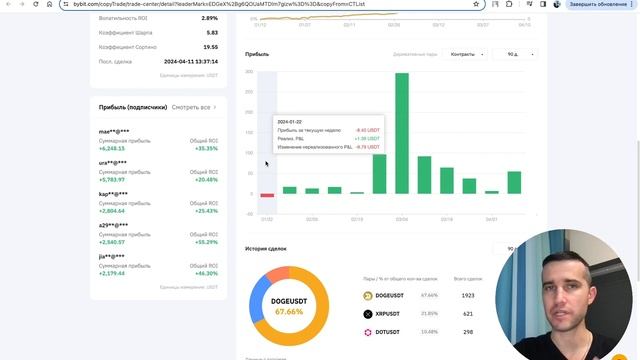The height and width of the screenshot is (360, 640).
Task: Click the Завершить обновление button
Action: 598,4
